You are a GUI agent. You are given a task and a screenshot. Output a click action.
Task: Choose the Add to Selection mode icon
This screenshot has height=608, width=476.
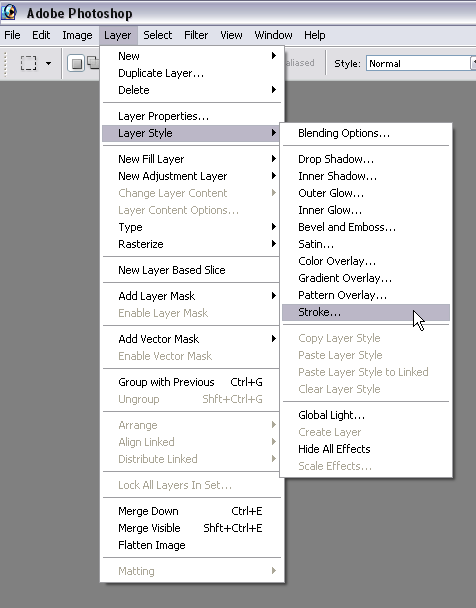point(93,63)
